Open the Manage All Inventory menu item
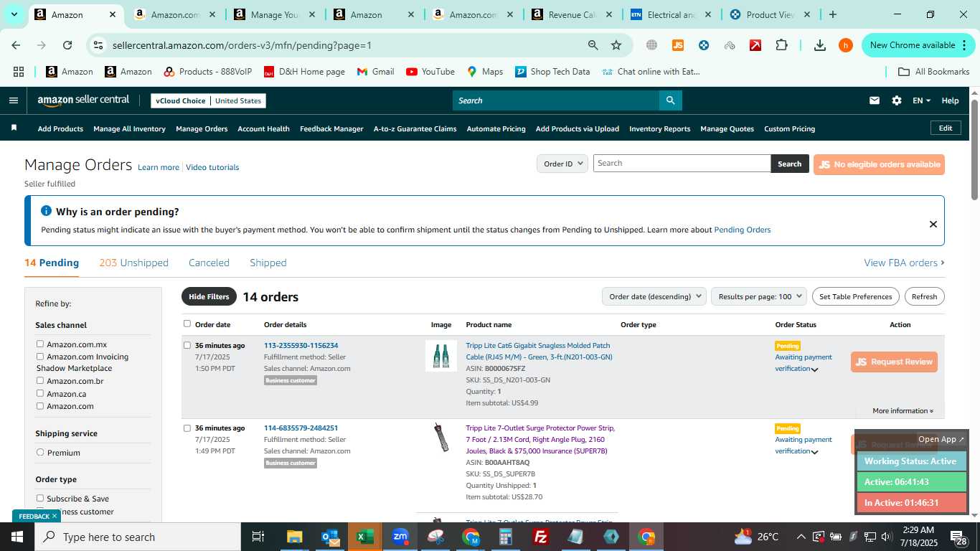The image size is (980, 551). (129, 128)
